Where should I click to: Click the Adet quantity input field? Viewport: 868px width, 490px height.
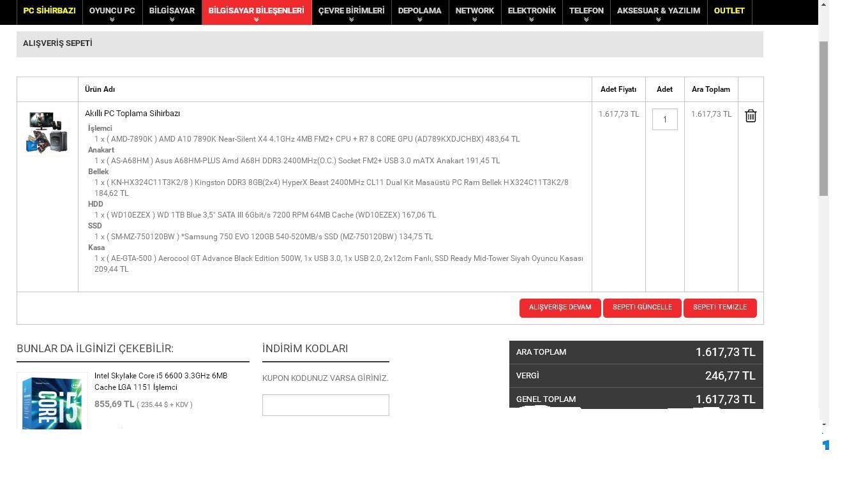point(664,119)
